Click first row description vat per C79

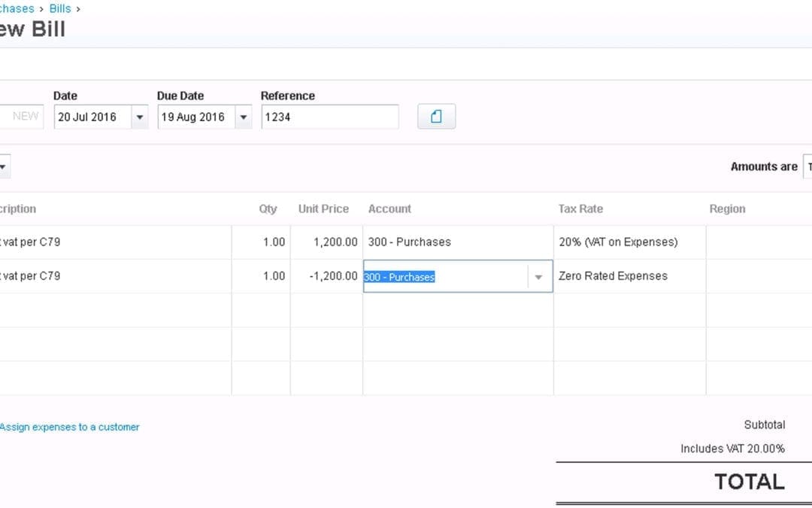(116, 242)
